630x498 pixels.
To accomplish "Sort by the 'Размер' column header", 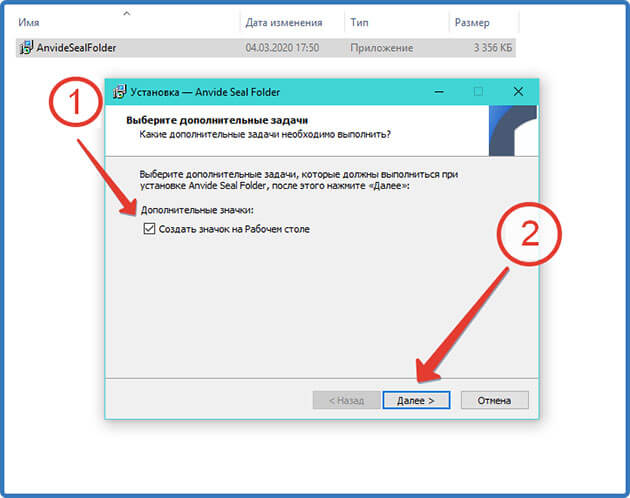I will 472,23.
